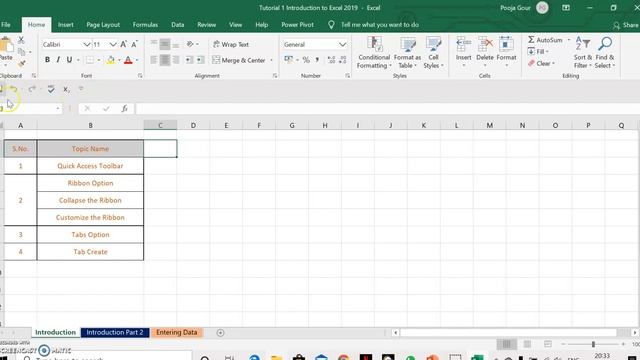Screen dimensions: 640x360
Task: Click the Orientation text rotation icon
Action: tap(190, 44)
